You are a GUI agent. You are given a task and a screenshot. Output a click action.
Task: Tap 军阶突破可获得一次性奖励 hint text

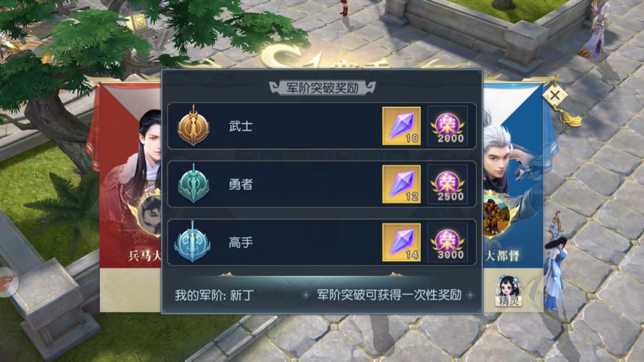(x=389, y=294)
